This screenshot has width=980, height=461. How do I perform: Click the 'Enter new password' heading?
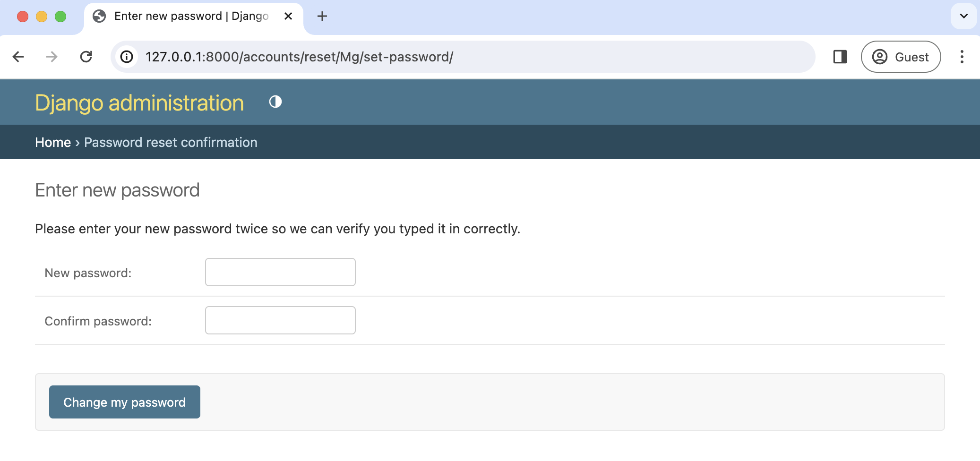(x=118, y=190)
